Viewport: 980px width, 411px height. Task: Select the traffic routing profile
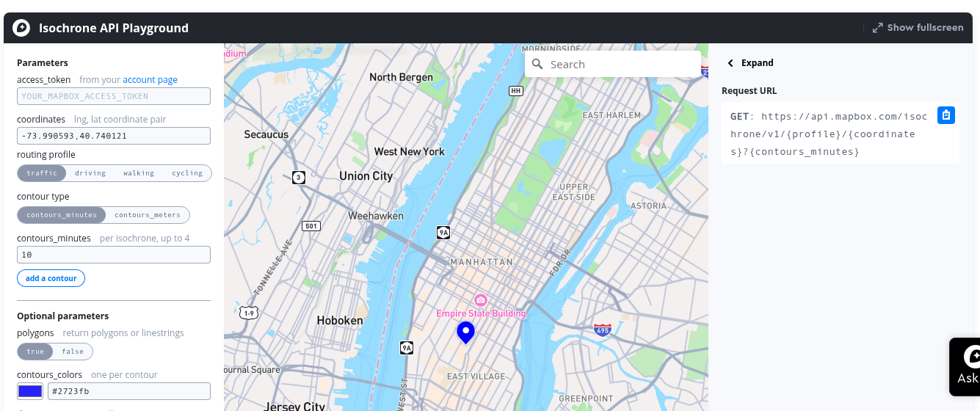[42, 173]
